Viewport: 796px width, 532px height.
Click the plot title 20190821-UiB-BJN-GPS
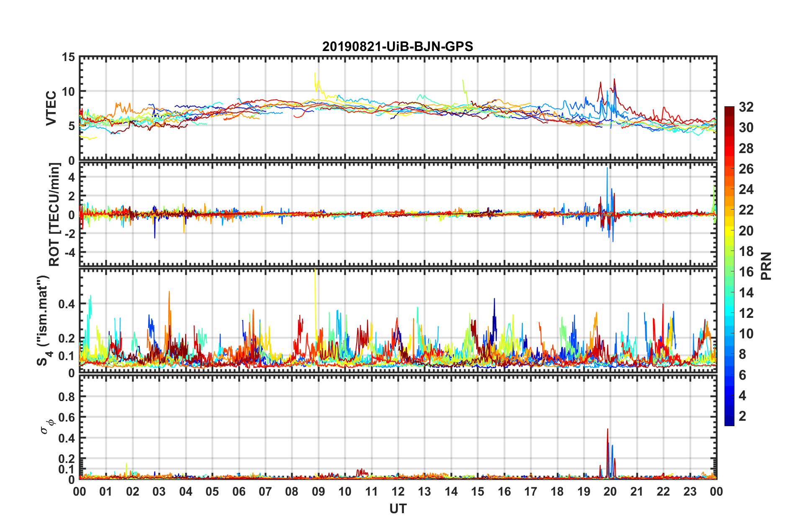pos(398,46)
